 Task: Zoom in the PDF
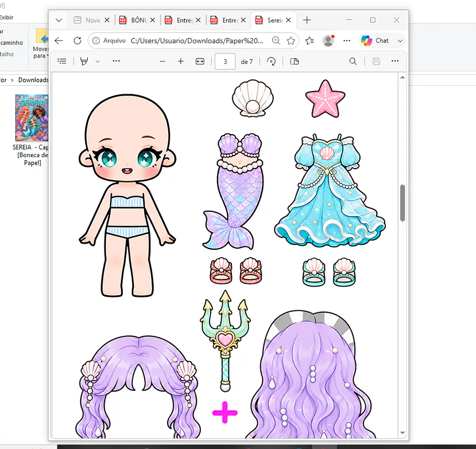coord(180,61)
